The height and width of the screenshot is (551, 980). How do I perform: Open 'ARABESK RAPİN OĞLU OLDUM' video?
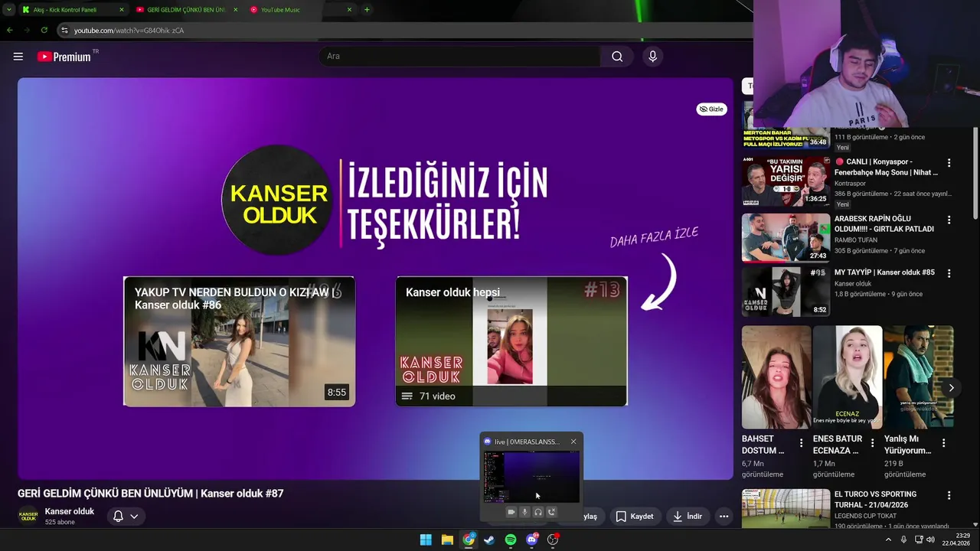pos(884,223)
